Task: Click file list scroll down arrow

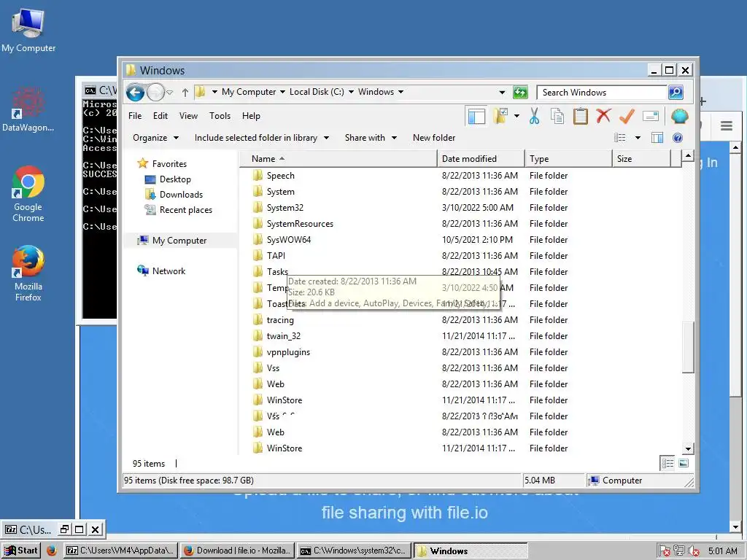Action: click(x=687, y=448)
